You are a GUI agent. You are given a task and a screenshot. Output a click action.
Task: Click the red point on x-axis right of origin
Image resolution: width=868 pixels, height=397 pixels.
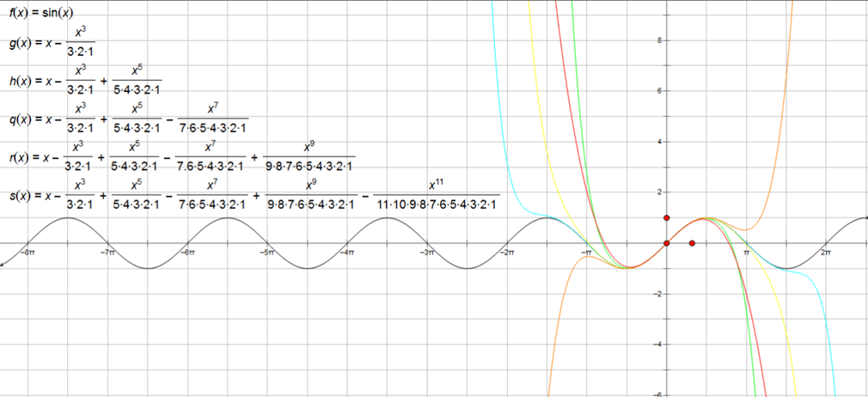pos(692,243)
